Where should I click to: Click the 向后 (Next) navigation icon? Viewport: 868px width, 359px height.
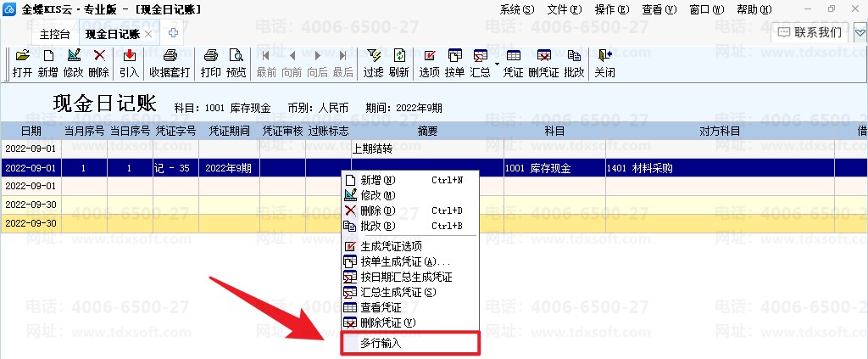tap(317, 63)
